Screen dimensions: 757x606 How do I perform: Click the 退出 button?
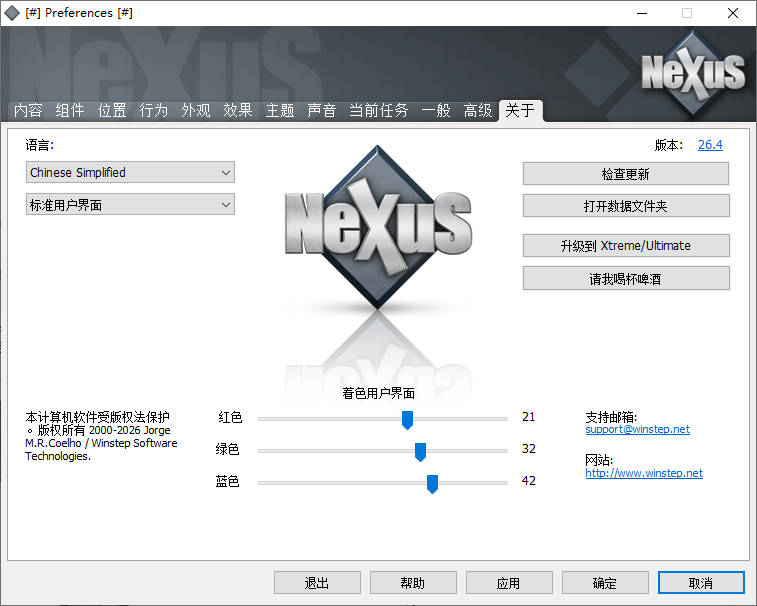point(317,583)
